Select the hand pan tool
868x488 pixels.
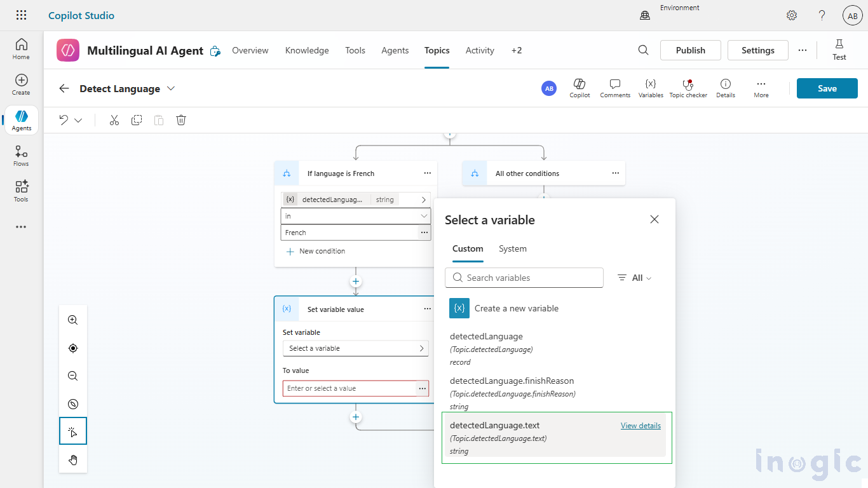point(73,459)
